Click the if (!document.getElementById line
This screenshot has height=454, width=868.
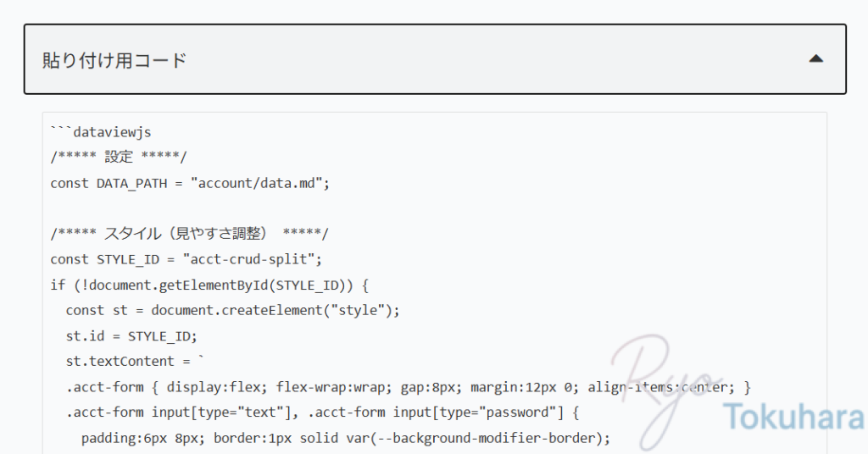pyautogui.click(x=209, y=285)
